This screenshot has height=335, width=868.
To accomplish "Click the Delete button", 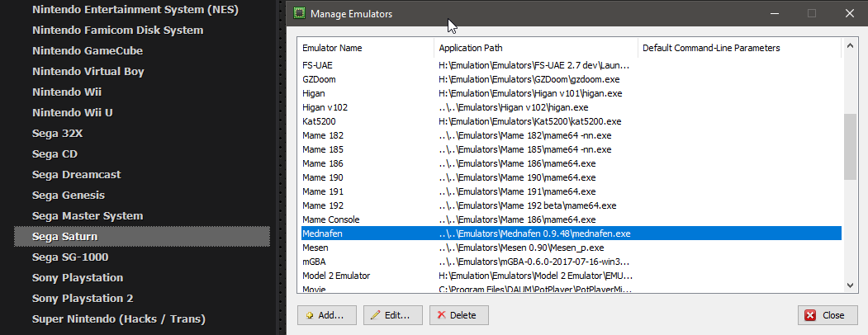I will click(x=459, y=315).
